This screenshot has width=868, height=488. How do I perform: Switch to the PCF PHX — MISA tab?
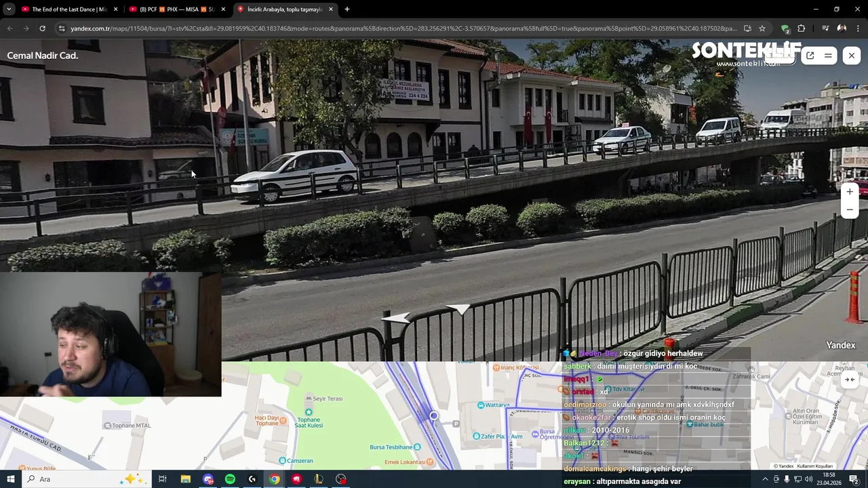[x=176, y=9]
